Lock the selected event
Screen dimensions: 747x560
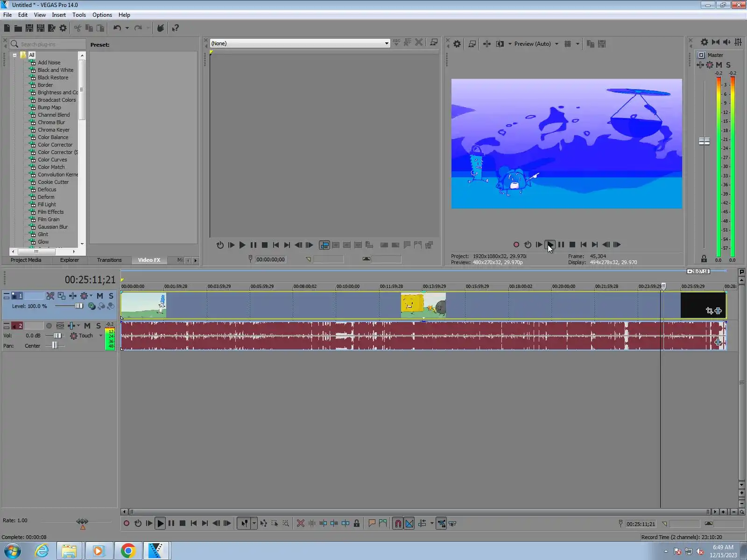357,524
